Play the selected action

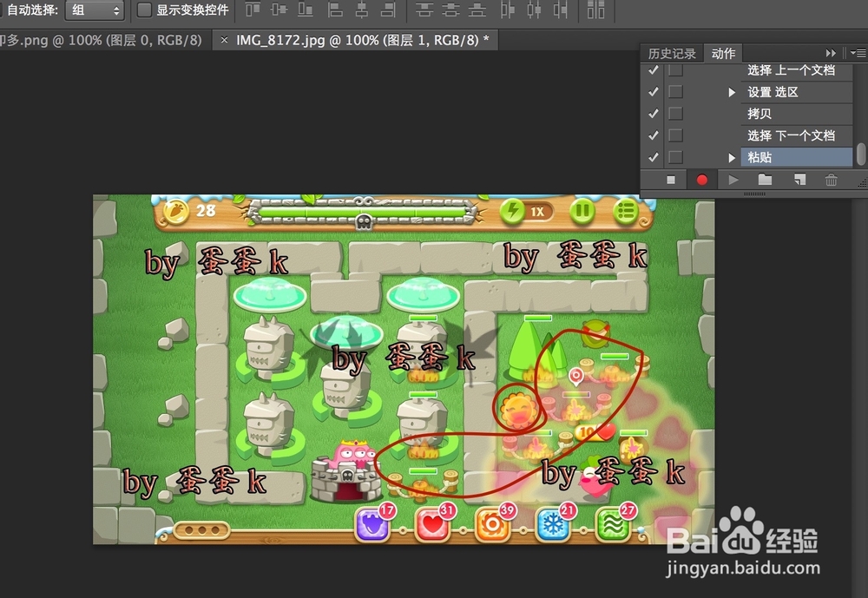point(733,180)
